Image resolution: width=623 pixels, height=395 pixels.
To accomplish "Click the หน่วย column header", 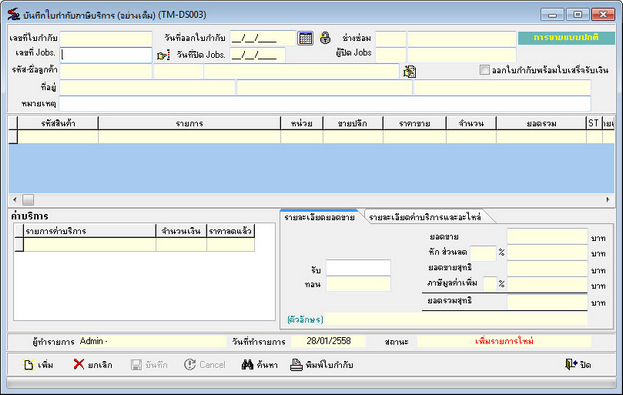I will (302, 123).
